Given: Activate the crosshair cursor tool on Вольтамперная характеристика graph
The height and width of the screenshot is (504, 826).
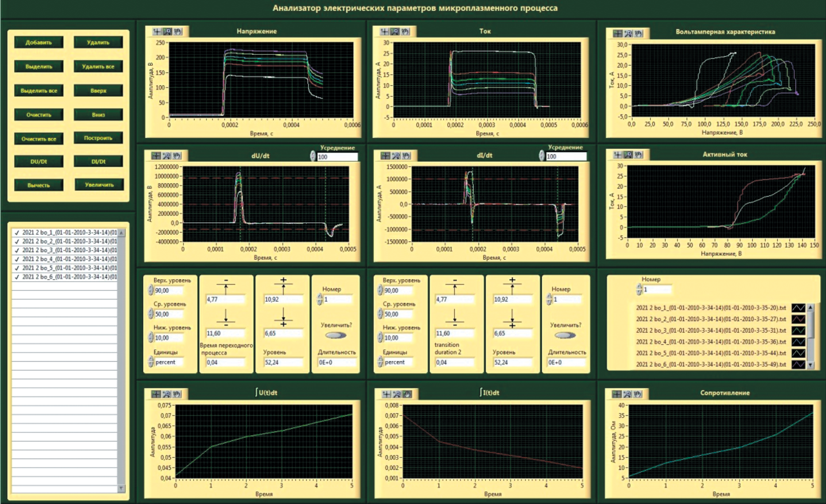Looking at the screenshot, I should (617, 33).
